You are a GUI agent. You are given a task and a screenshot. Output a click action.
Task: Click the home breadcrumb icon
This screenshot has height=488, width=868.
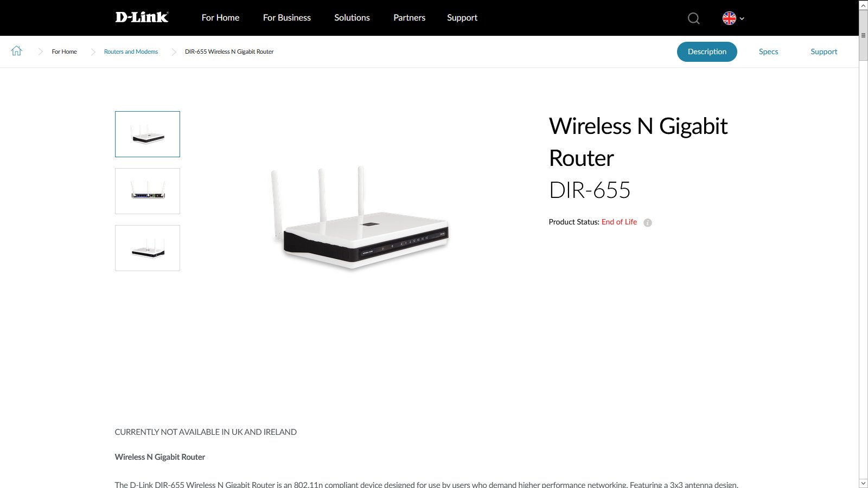point(17,51)
